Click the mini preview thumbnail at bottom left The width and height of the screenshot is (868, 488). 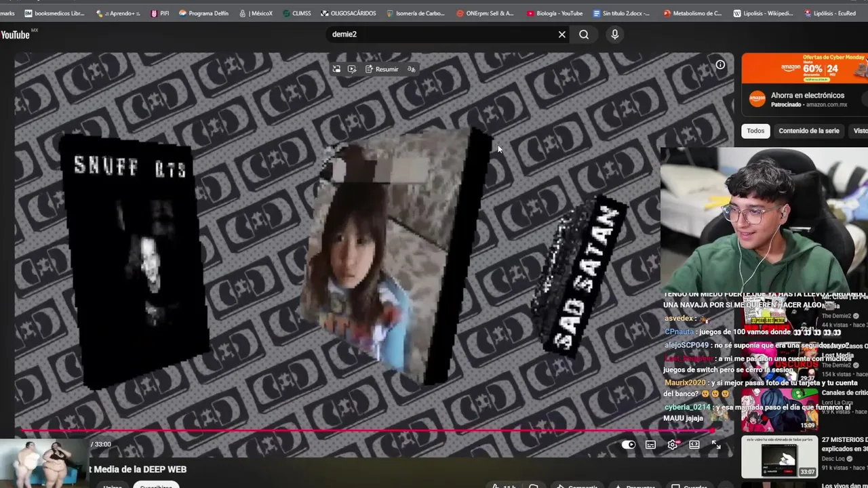point(44,463)
